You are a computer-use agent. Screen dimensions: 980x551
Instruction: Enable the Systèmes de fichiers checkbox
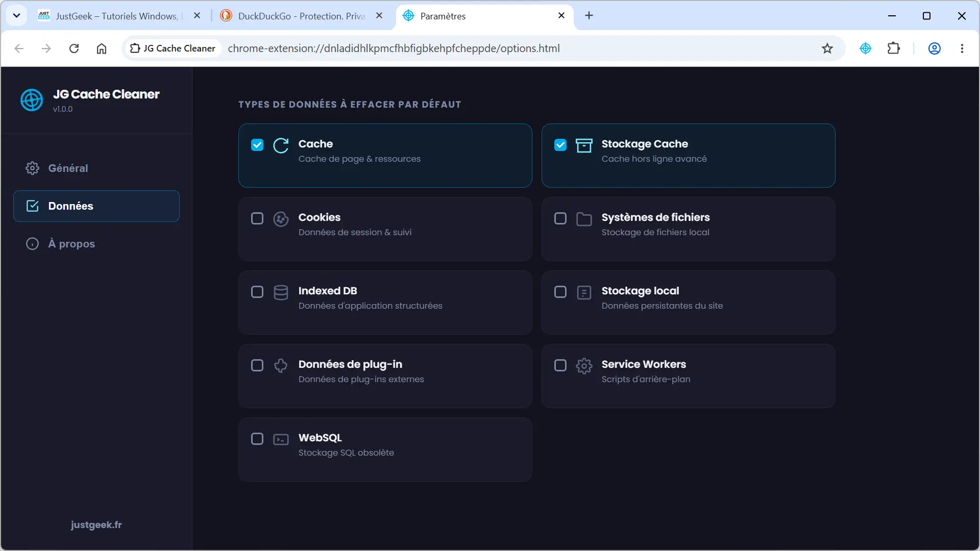560,218
